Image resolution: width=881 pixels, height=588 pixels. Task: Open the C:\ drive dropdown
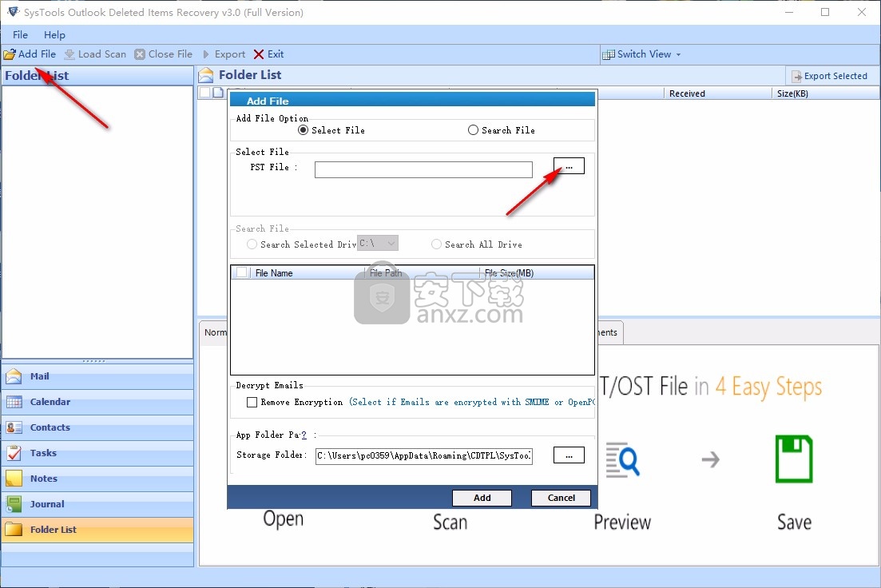[378, 244]
